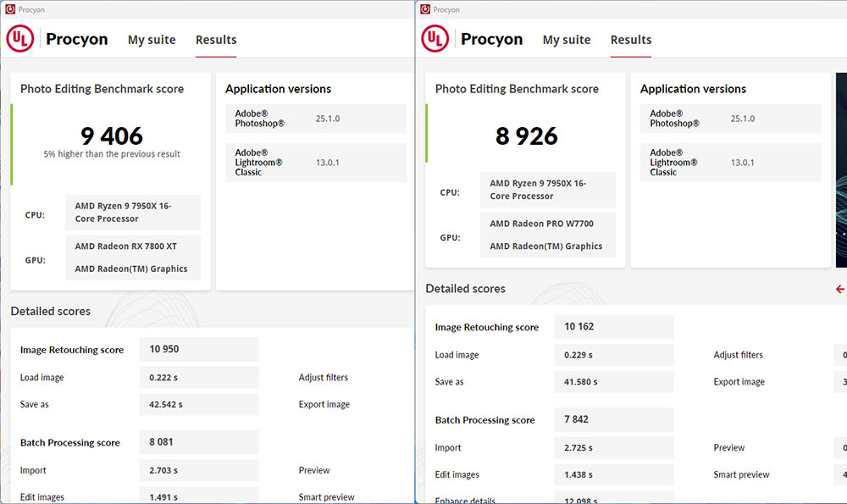Click the UL logo in the left window
847x504 pixels.
pyautogui.click(x=20, y=39)
